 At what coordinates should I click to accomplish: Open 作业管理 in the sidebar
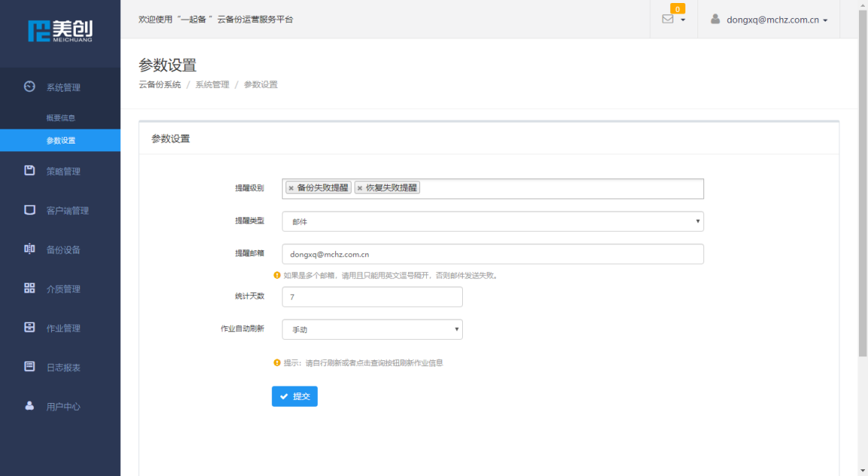[60, 328]
